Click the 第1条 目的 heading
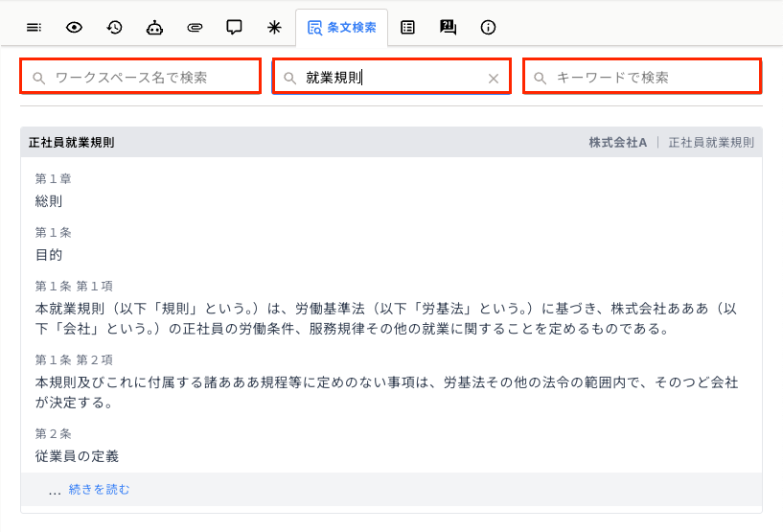Image resolution: width=783 pixels, height=532 pixels. 49,255
